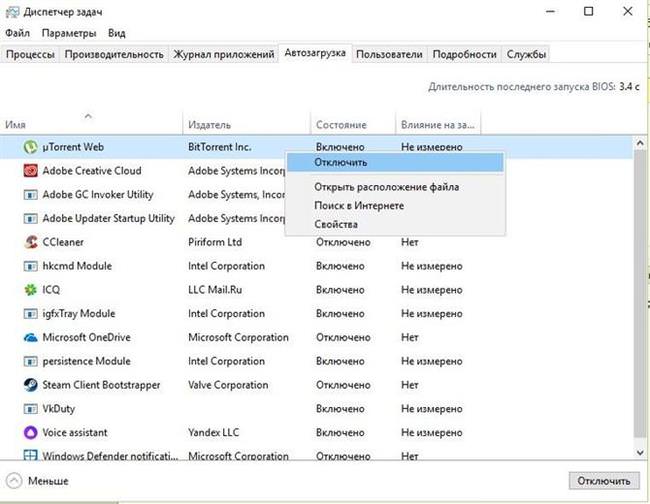
Task: Click the BitTorrent Inc. publisher cell
Action: coord(220,147)
